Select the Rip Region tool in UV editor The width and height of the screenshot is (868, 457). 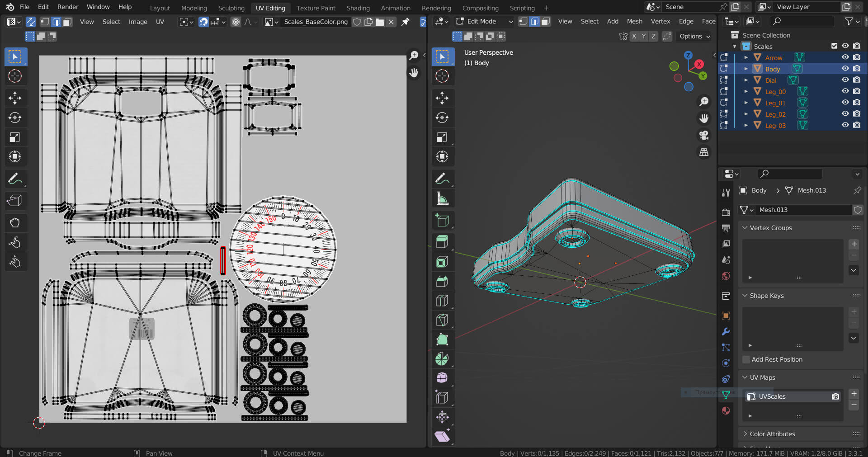coord(15,200)
